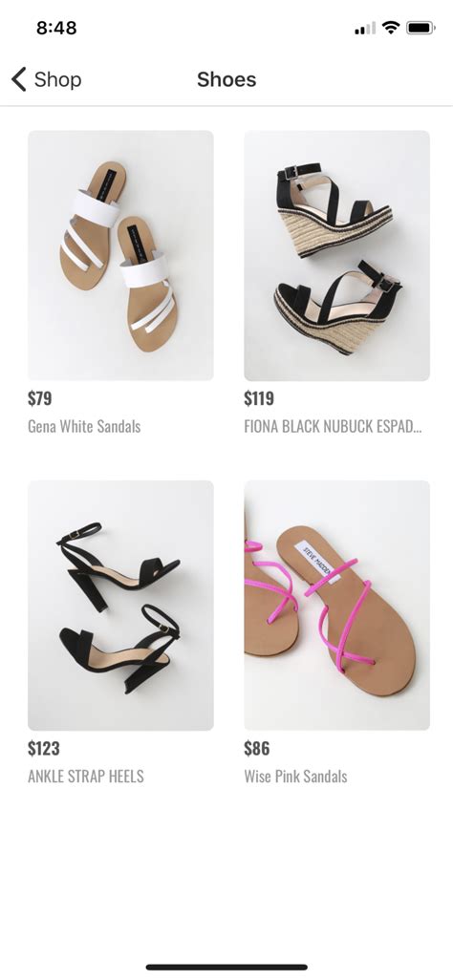Tap the Wise Pink Sandals title
Screen dimensions: 453x980
pos(295,777)
